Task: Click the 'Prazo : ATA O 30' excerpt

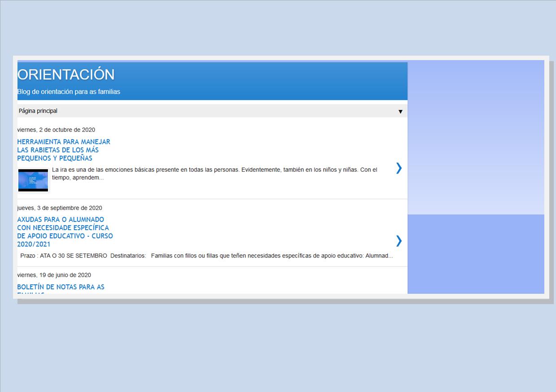Action: point(206,256)
